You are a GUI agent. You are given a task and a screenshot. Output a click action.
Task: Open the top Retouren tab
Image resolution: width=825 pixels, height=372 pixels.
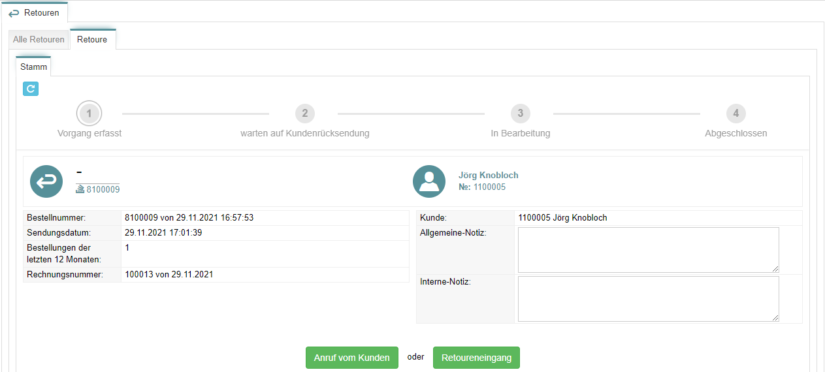(35, 13)
